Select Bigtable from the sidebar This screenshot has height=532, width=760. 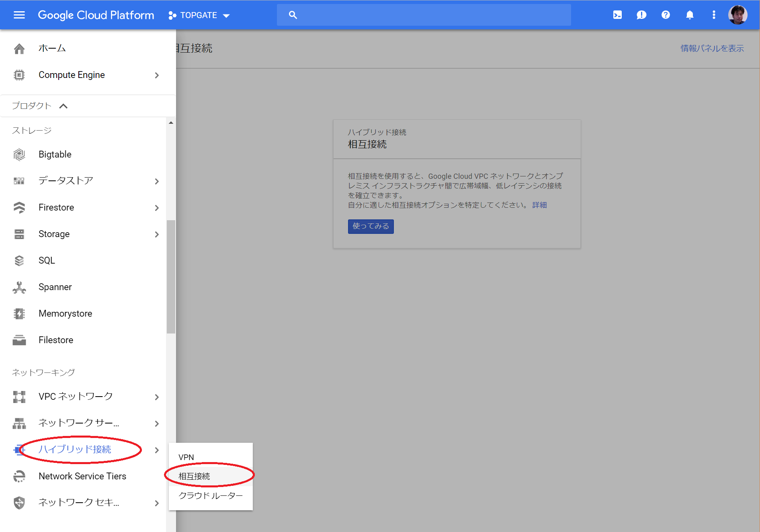tap(55, 154)
